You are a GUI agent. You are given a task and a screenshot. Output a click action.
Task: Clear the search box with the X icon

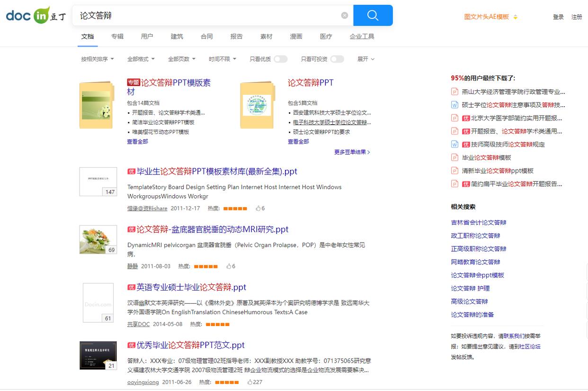coord(345,16)
